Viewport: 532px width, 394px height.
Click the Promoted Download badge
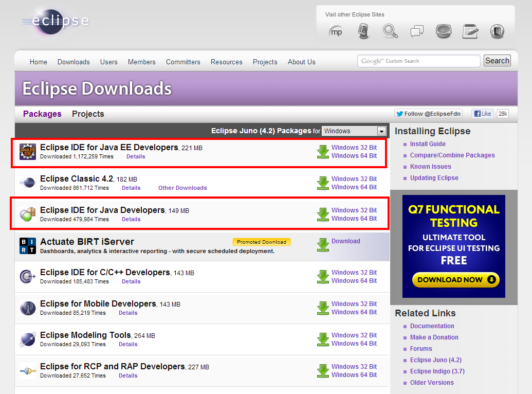click(261, 242)
